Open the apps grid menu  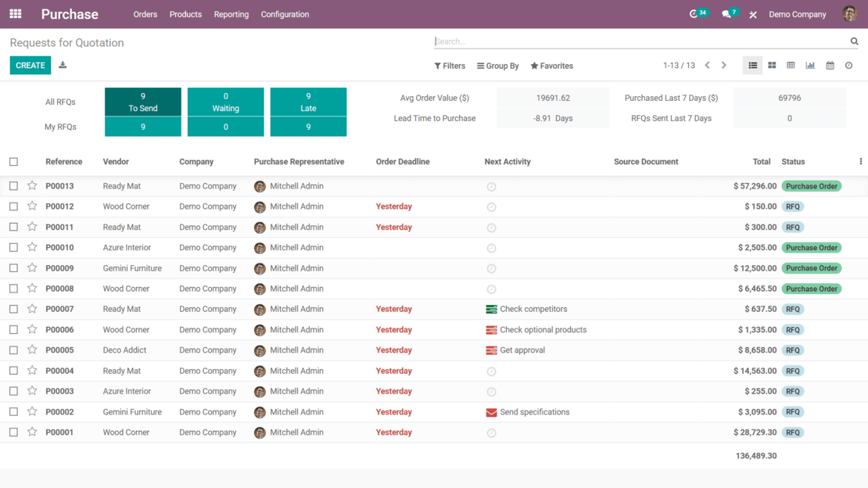[15, 13]
